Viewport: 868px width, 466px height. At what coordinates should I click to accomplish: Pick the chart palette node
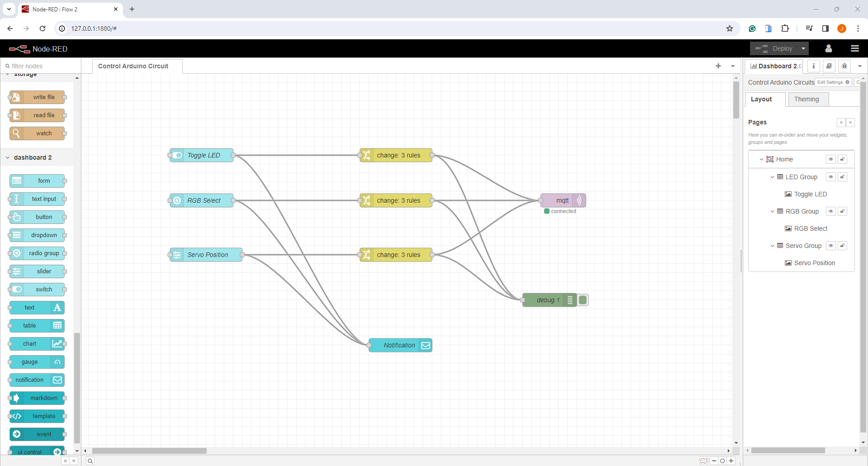[x=37, y=344]
